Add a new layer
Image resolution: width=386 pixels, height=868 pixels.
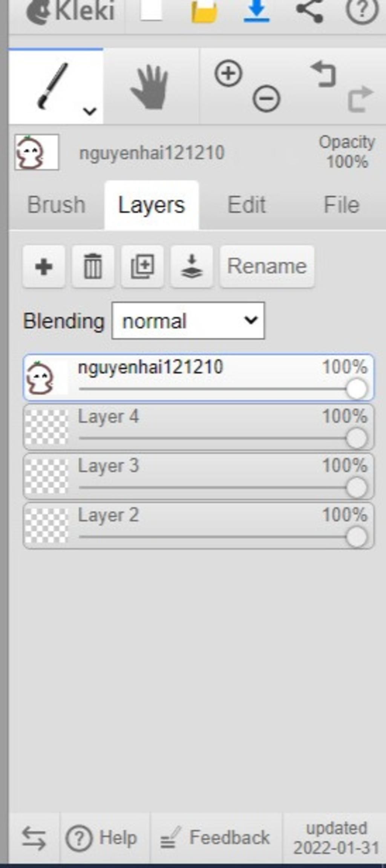[x=44, y=267]
